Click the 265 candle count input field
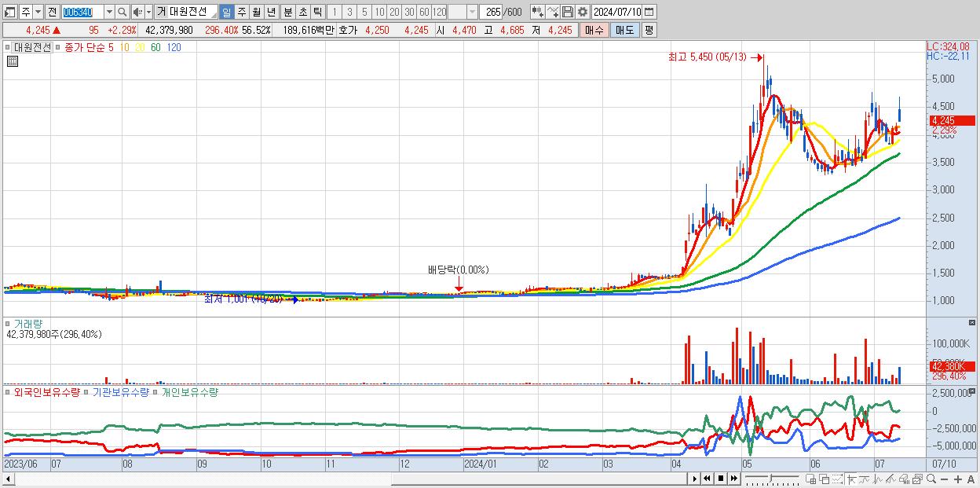The height and width of the screenshot is (488, 980). (x=491, y=12)
